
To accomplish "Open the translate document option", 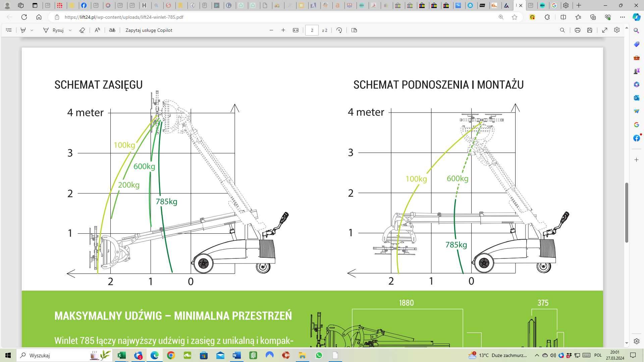I will 112,30.
